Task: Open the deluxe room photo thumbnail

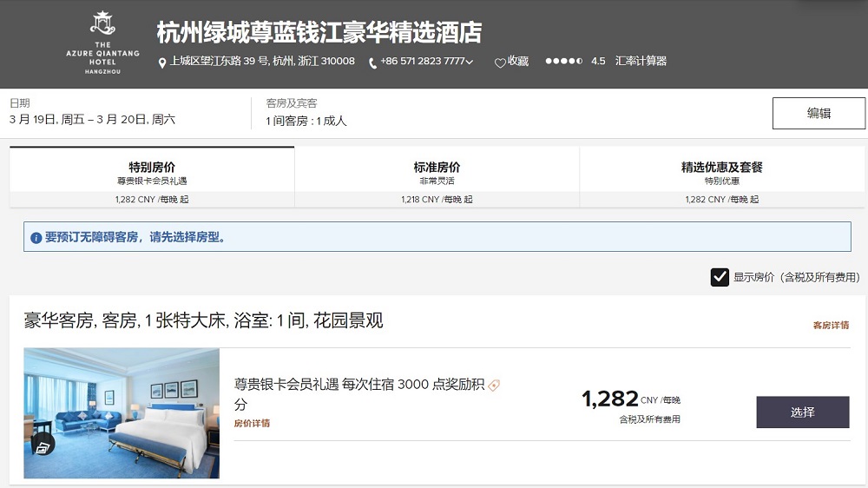Action: coord(122,413)
